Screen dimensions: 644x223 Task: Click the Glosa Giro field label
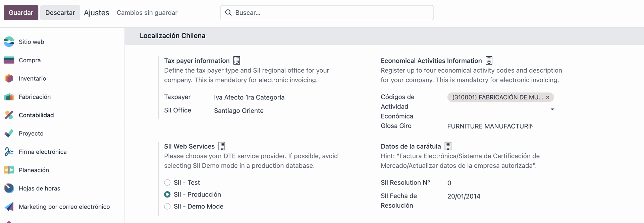[x=396, y=126]
